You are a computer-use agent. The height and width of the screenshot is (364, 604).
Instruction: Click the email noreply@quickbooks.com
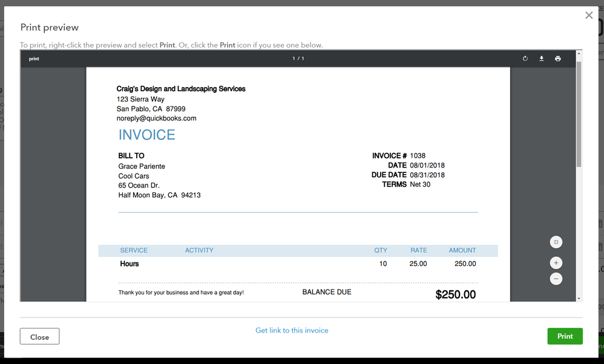[156, 119]
